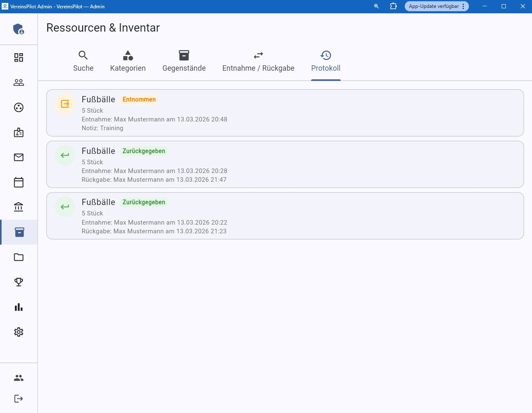
Task: Switch to the Suche tab
Action: [x=83, y=61]
